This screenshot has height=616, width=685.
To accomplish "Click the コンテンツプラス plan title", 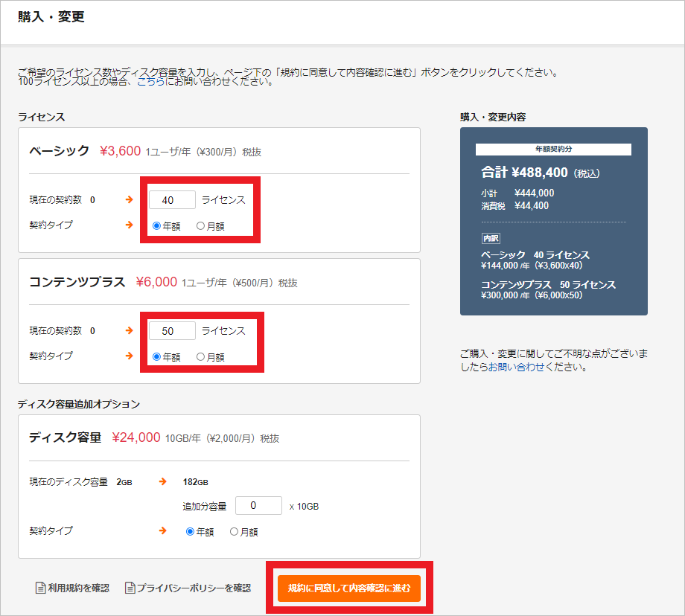I will 77,282.
